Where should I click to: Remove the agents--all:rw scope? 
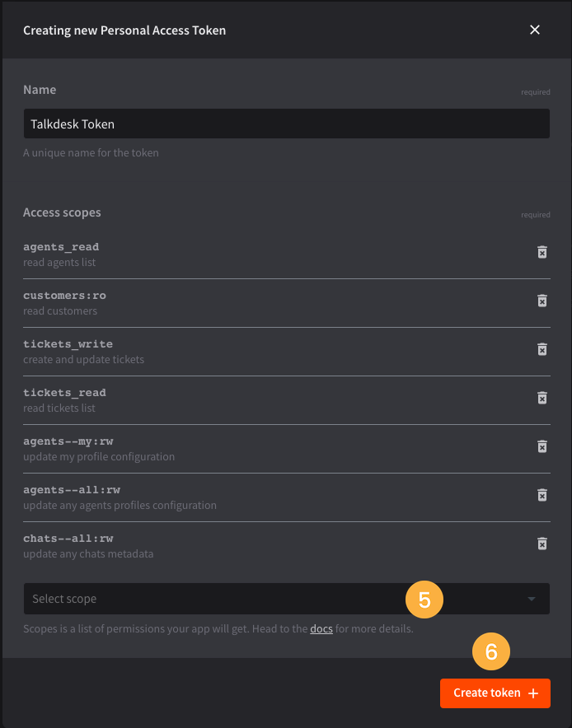542,495
